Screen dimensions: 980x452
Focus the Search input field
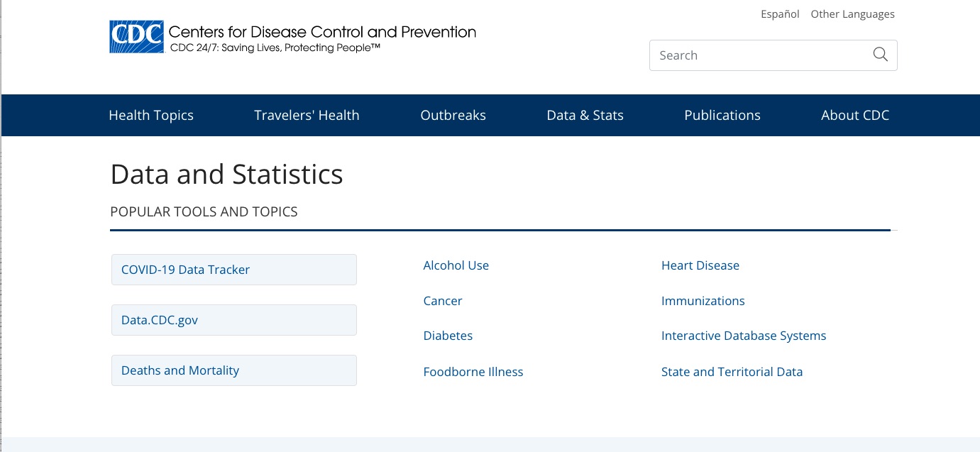(759, 55)
